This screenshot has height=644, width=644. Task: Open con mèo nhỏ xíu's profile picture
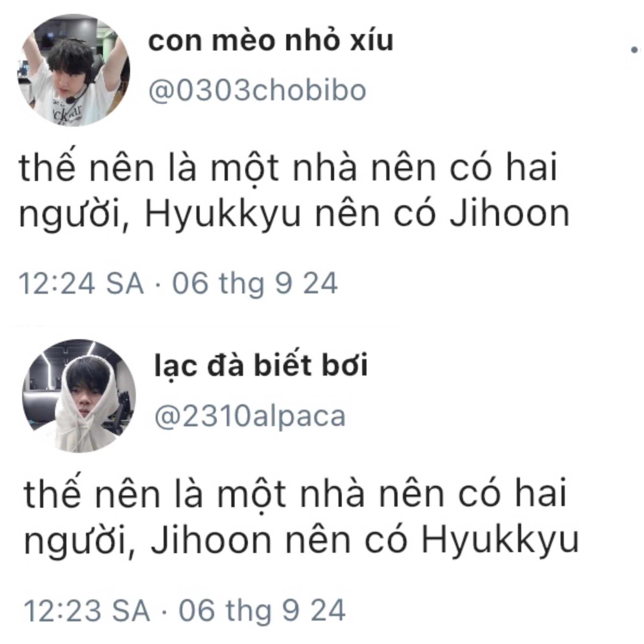[74, 70]
